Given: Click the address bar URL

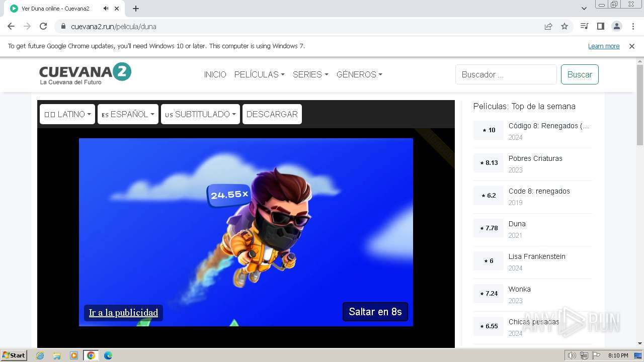Looking at the screenshot, I should 114,27.
